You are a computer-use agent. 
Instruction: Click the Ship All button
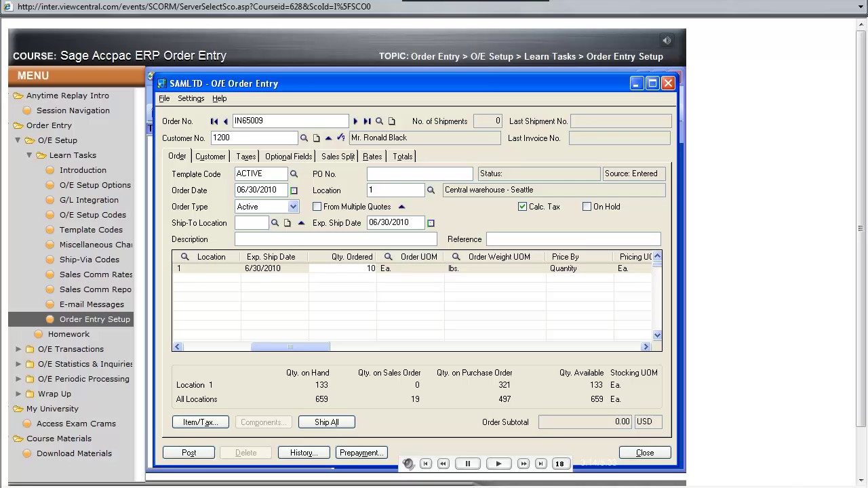327,422
